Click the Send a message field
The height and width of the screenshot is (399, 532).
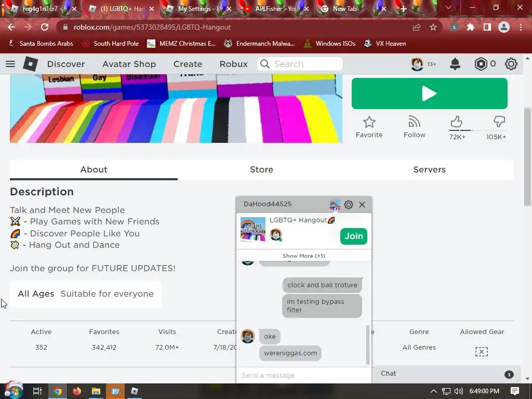[x=303, y=375]
